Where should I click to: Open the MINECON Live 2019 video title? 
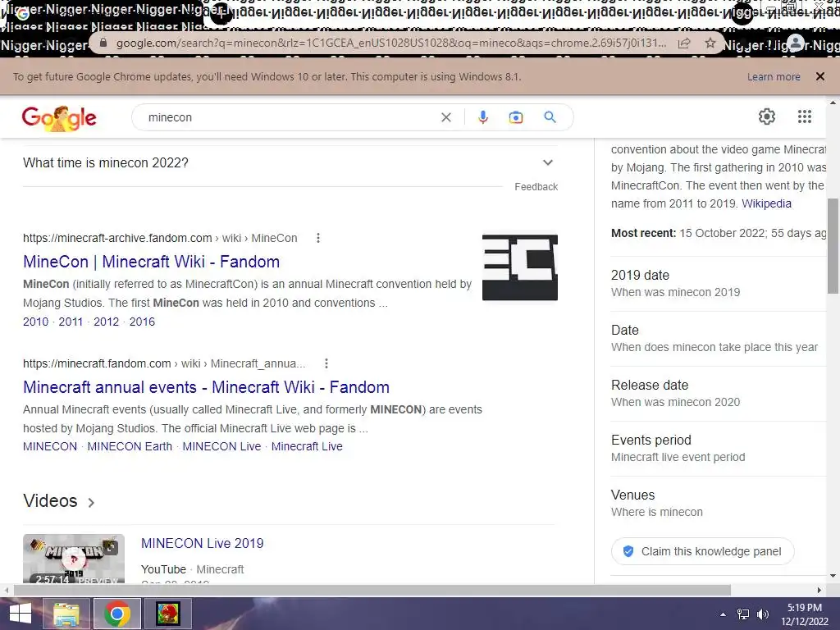[x=203, y=543]
